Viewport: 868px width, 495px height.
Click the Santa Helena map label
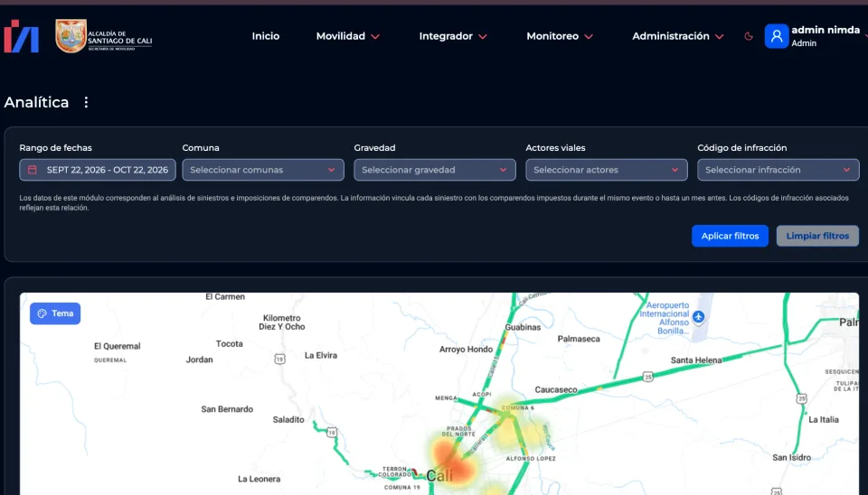tap(696, 360)
